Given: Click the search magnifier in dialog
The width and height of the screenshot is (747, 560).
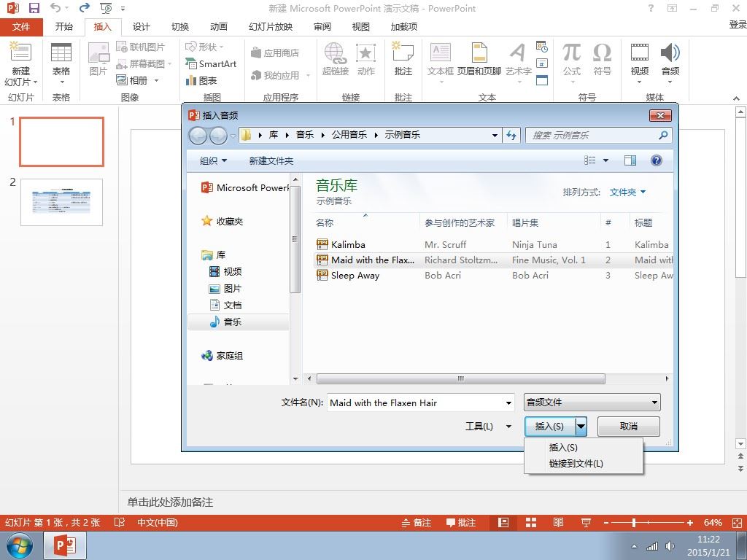Looking at the screenshot, I should (x=662, y=135).
